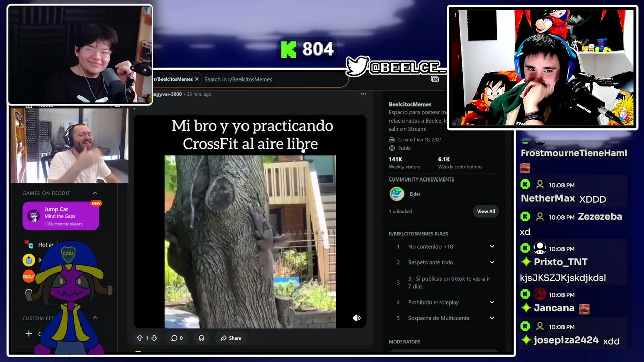This screenshot has width=644, height=362.
Task: Open NetherMax's chat username
Action: [547, 199]
